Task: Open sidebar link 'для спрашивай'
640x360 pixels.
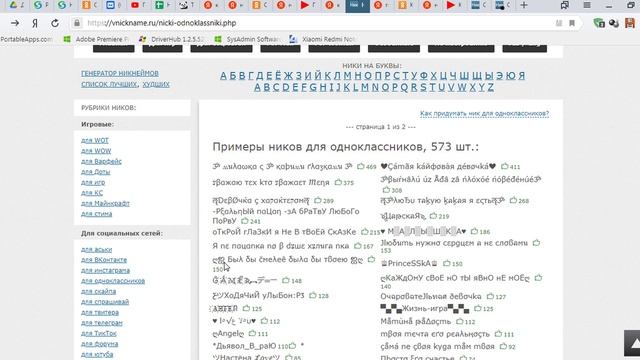Action: click(105, 302)
